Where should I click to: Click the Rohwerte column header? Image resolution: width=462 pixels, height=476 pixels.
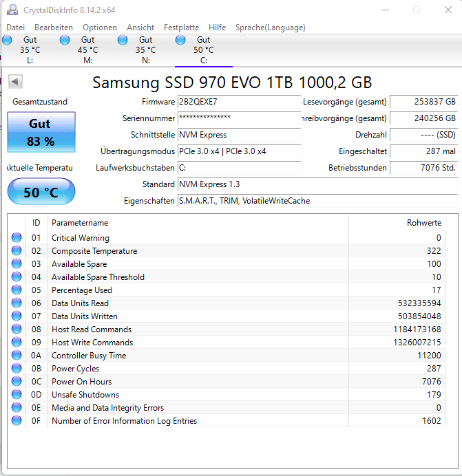(397, 223)
